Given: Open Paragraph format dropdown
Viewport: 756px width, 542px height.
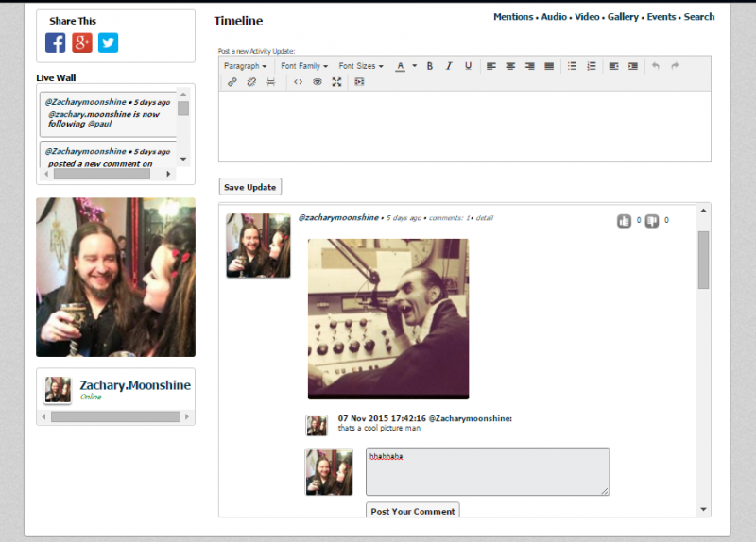Looking at the screenshot, I should 245,66.
